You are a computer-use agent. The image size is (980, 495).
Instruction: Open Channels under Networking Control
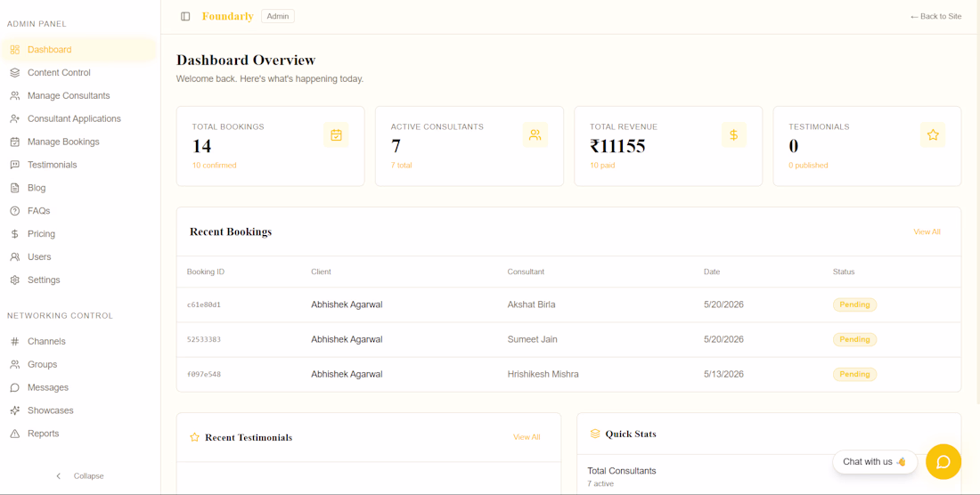point(78,342)
